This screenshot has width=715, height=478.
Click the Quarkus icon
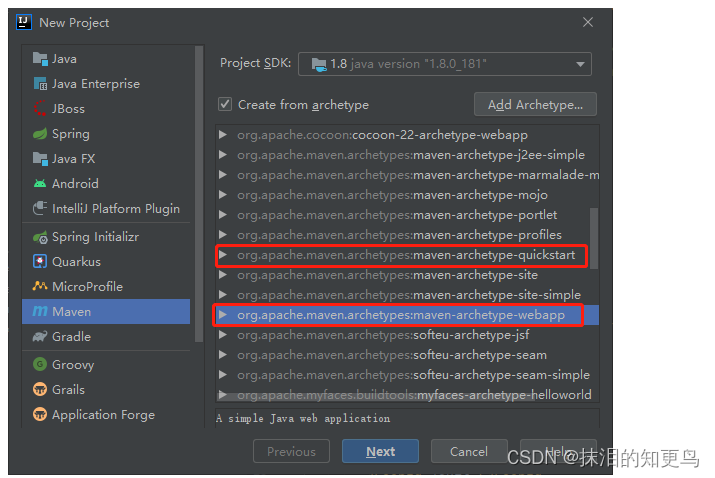40,261
